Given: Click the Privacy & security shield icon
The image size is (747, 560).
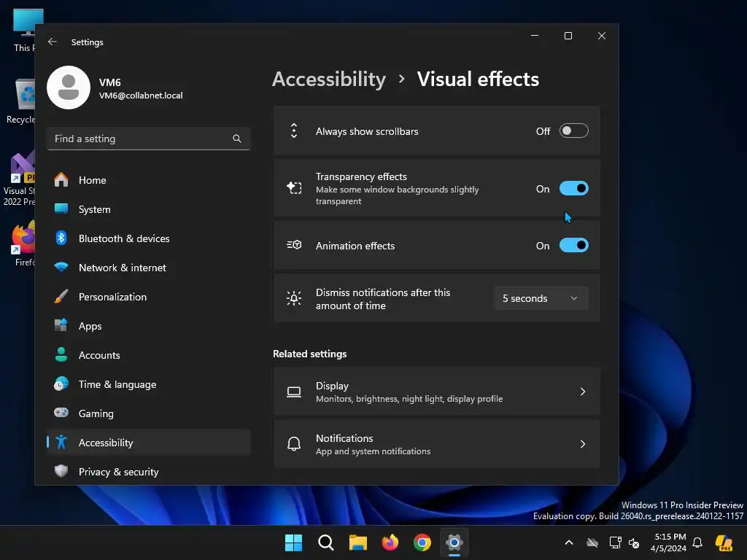Looking at the screenshot, I should (61, 471).
